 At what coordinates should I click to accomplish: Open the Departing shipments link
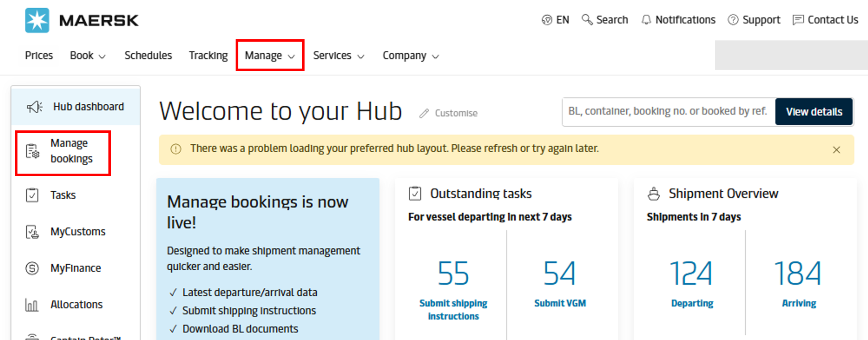pyautogui.click(x=692, y=303)
